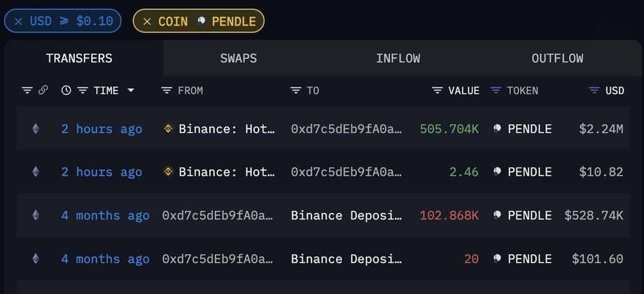
Task: Remove the USD ≥ $0.10 filter chip
Action: [18, 21]
